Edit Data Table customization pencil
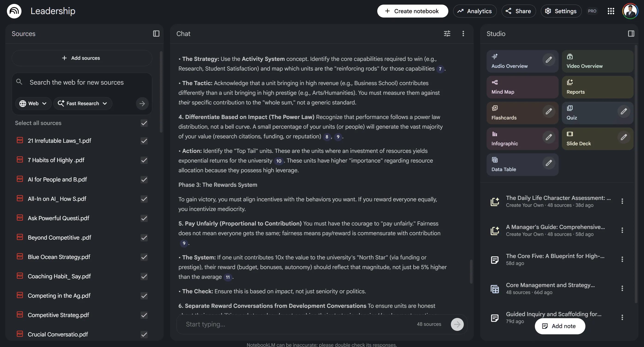This screenshot has height=347, width=644. (x=549, y=163)
